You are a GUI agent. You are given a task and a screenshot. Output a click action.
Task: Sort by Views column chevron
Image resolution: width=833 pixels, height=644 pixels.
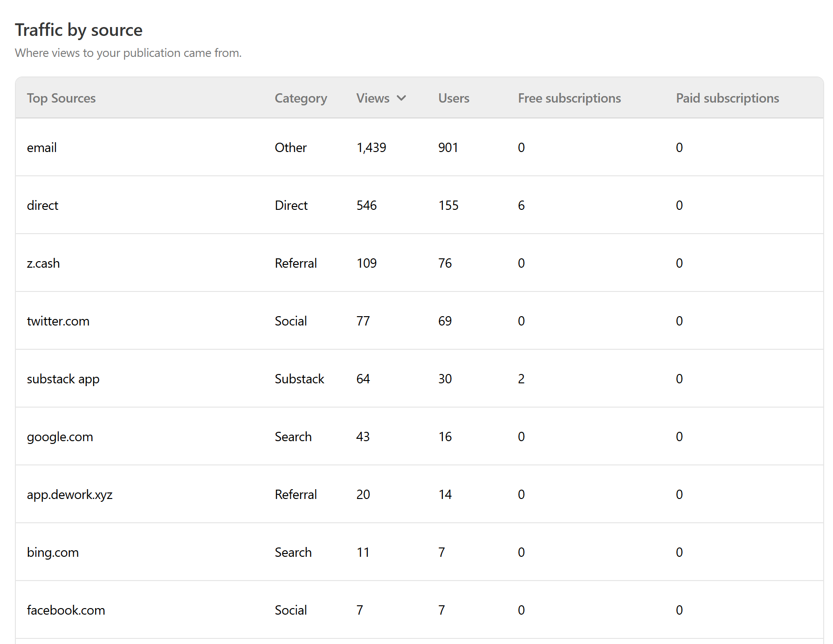click(x=401, y=98)
